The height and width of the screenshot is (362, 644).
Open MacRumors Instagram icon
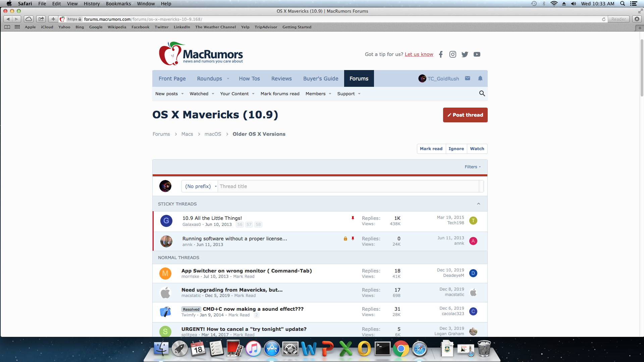pyautogui.click(x=452, y=54)
